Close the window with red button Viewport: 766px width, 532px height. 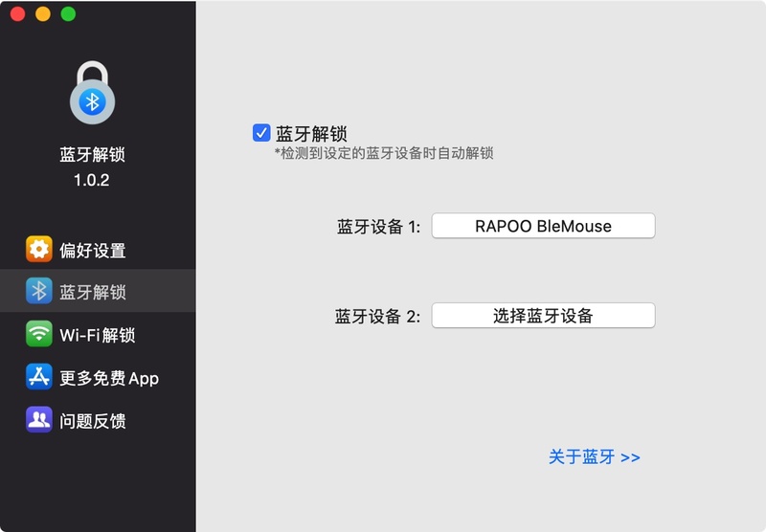coord(17,13)
